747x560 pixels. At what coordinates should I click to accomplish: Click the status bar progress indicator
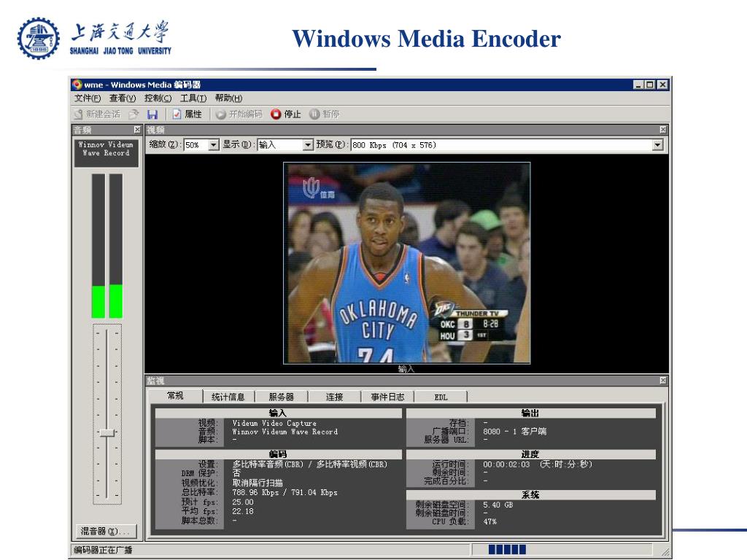click(507, 550)
